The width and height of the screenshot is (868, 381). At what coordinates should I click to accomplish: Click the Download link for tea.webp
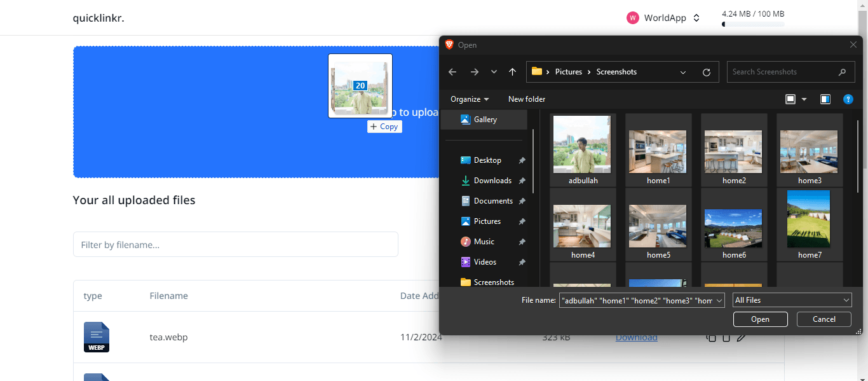[636, 337]
